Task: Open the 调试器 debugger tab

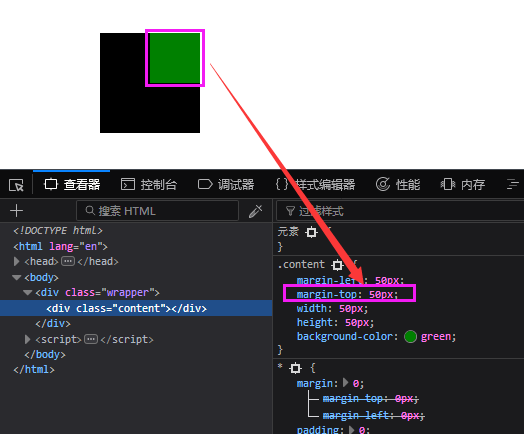Action: click(226, 184)
